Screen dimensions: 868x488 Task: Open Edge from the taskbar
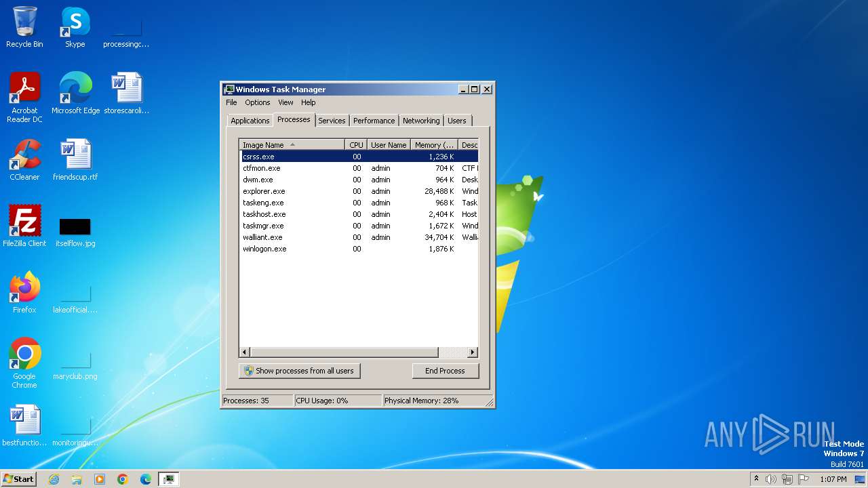(146, 479)
